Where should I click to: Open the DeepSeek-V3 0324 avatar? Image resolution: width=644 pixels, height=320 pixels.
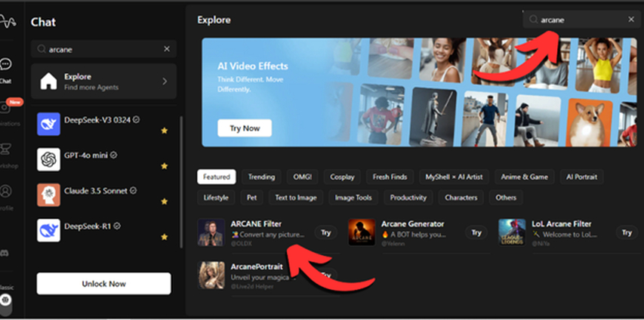[x=48, y=124]
